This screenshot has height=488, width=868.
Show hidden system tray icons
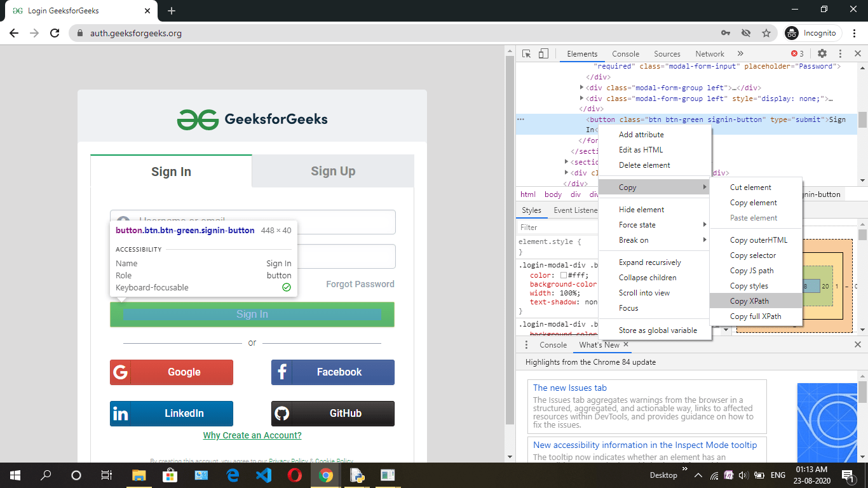(698, 475)
